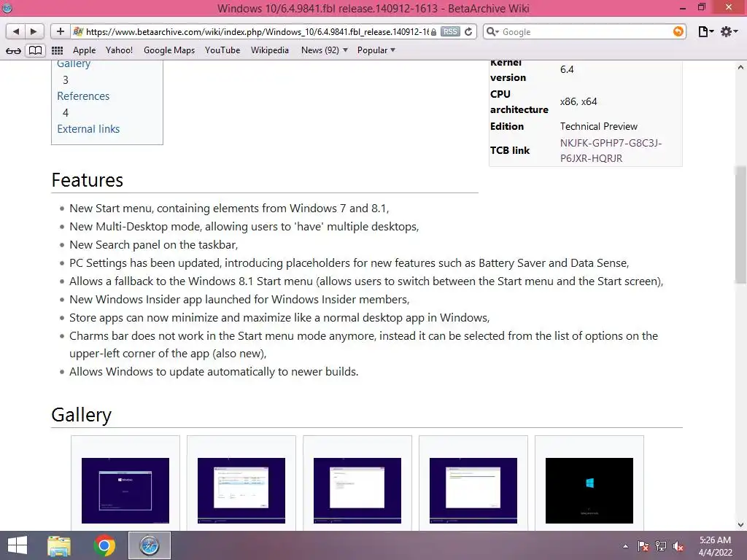747x560 pixels.
Task: Reload the page with the refresh icon
Action: tap(469, 31)
